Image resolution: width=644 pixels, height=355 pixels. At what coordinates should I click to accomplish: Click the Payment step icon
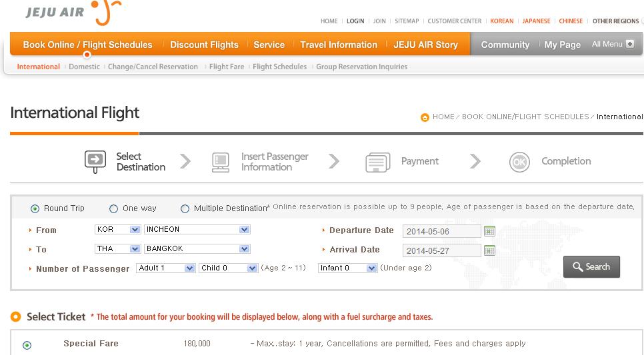tap(377, 162)
